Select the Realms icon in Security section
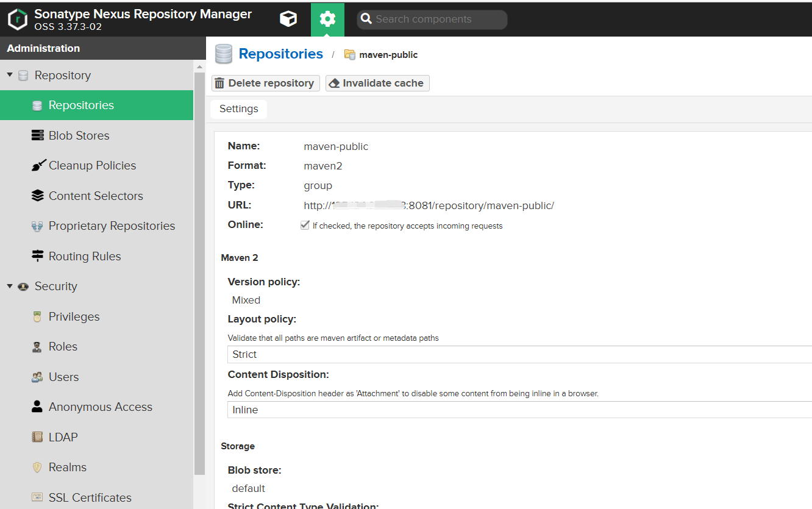The image size is (812, 509). [x=38, y=467]
